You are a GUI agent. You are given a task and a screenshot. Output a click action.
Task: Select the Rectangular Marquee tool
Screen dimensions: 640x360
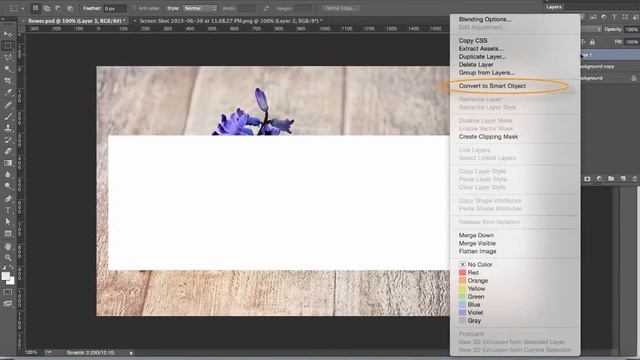point(8,45)
